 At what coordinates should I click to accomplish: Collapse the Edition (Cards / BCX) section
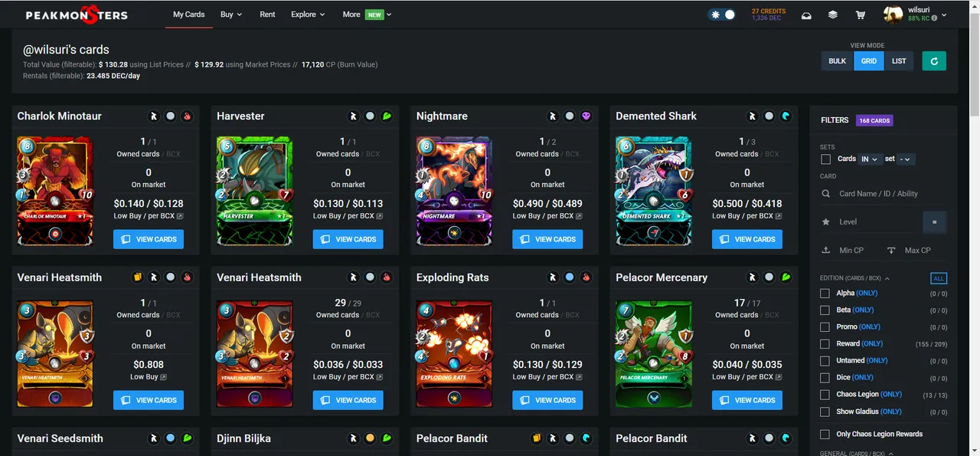pos(855,278)
